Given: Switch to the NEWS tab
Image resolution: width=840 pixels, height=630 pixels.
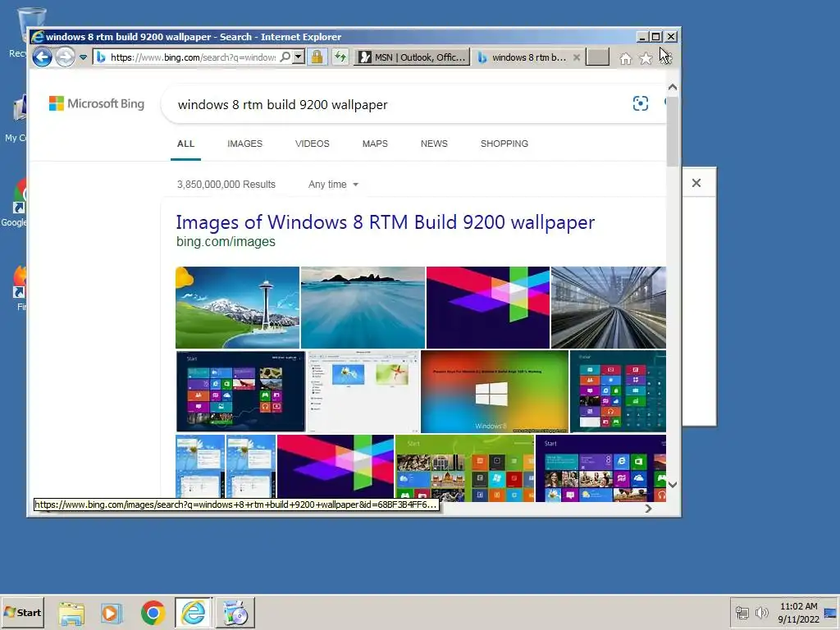Looking at the screenshot, I should pos(434,144).
